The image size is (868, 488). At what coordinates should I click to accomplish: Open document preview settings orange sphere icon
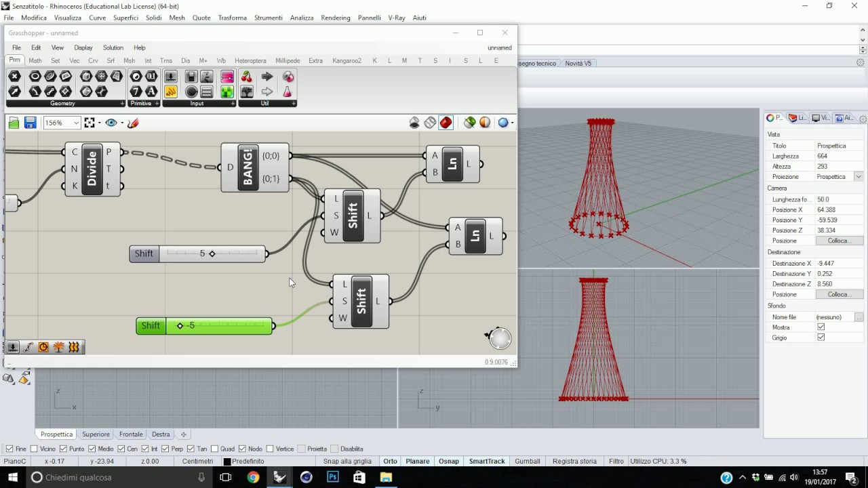[485, 123]
